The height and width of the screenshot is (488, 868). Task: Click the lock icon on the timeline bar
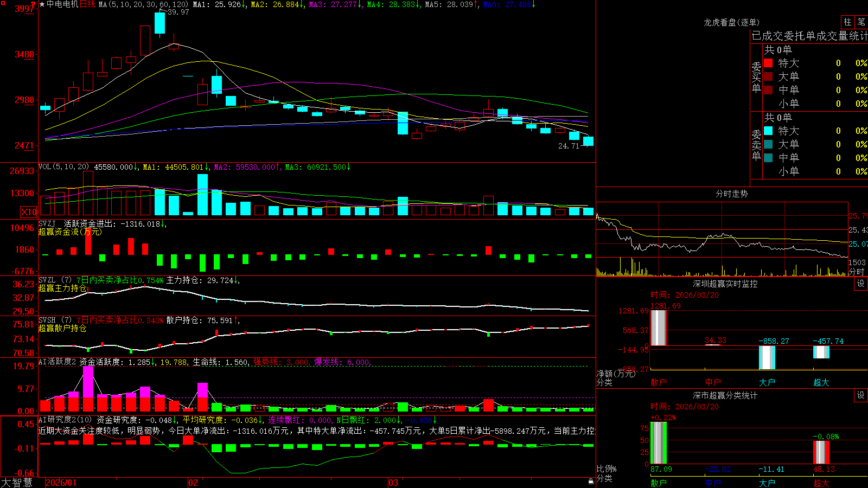click(591, 481)
